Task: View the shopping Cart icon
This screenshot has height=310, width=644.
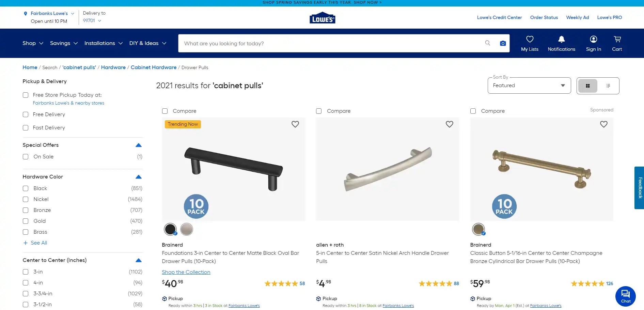Action: (x=617, y=39)
